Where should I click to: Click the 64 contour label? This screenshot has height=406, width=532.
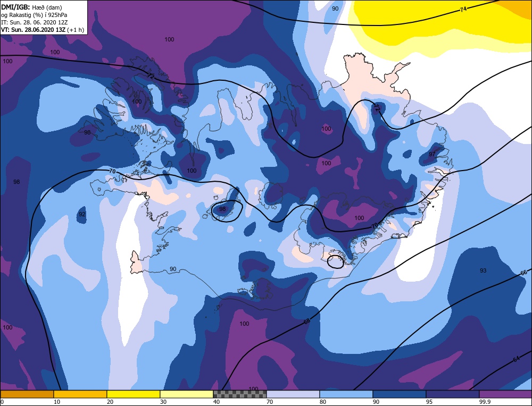(x=516, y=359)
